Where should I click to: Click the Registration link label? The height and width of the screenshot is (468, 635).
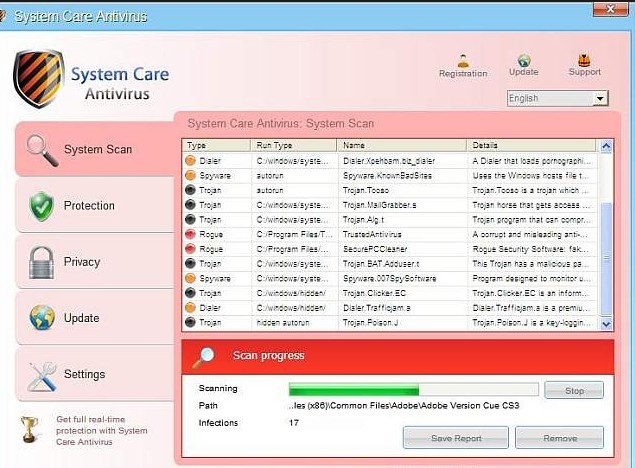[x=463, y=74]
